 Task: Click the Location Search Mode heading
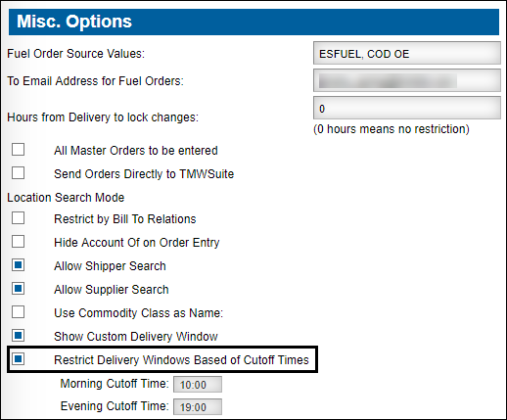pos(66,198)
